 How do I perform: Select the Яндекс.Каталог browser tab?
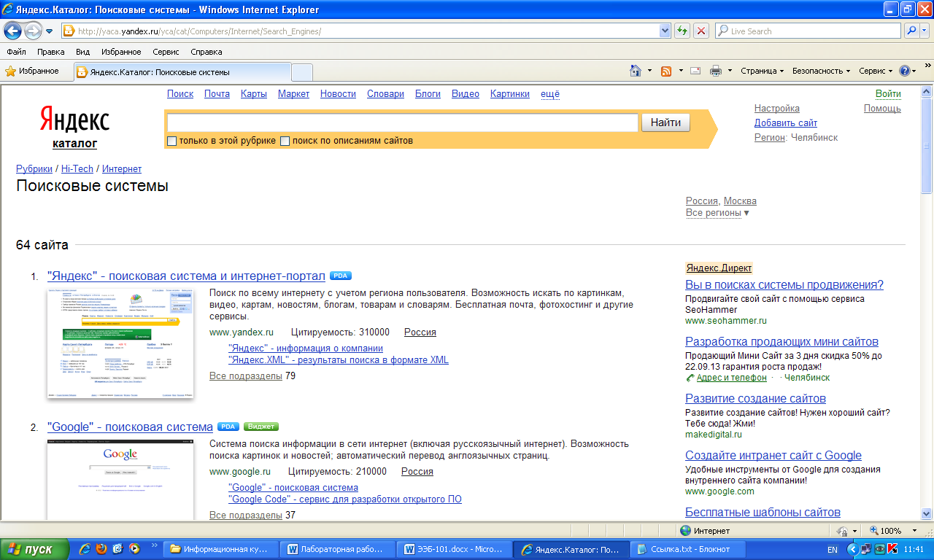181,71
